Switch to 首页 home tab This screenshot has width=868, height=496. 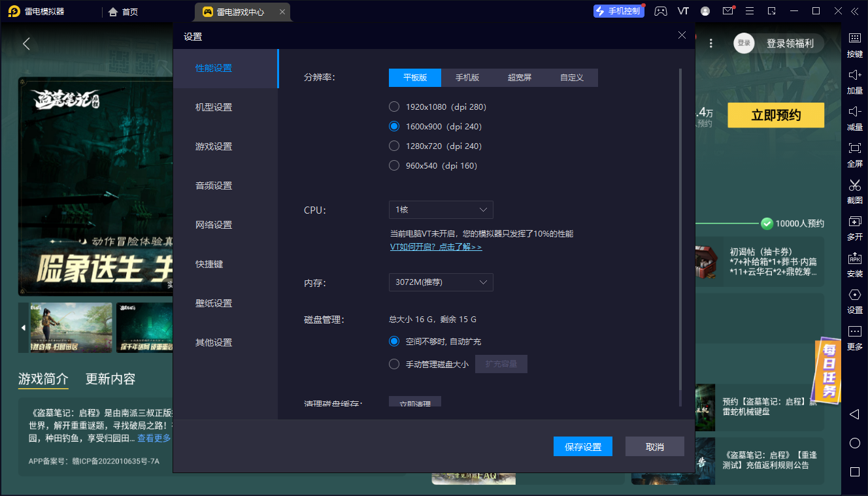pyautogui.click(x=124, y=12)
